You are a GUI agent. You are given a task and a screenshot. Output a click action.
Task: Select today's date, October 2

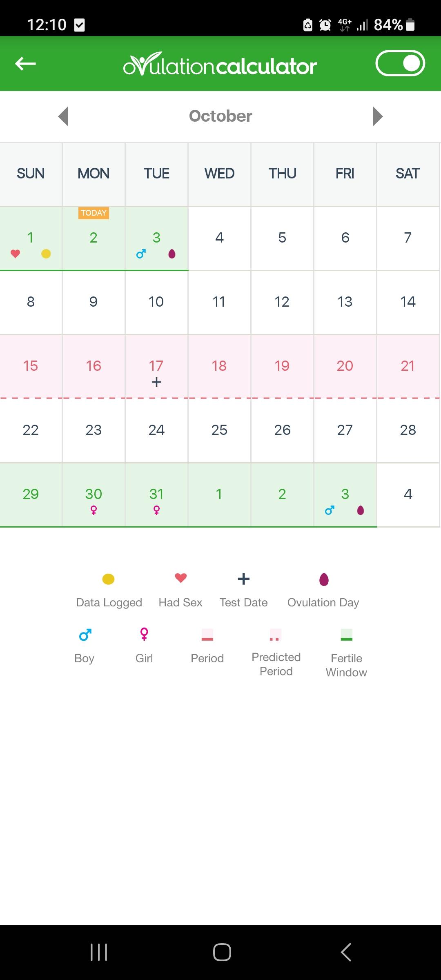tap(94, 238)
